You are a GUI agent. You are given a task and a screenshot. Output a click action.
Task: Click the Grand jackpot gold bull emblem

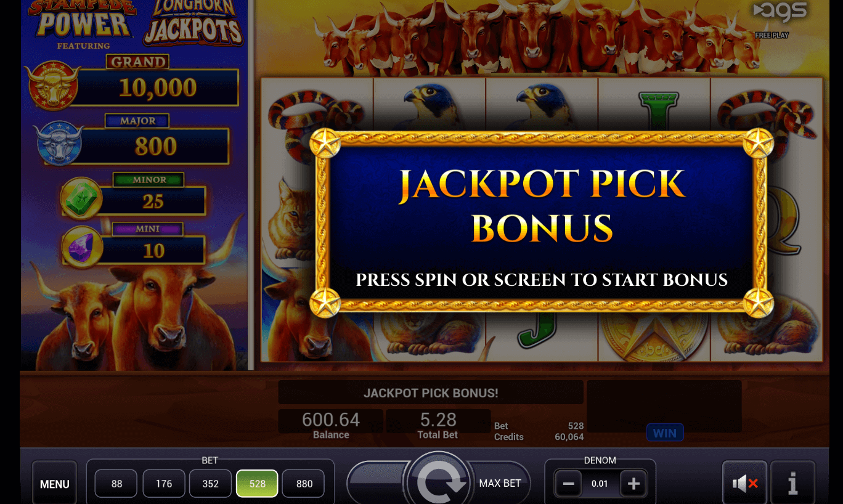coord(54,85)
